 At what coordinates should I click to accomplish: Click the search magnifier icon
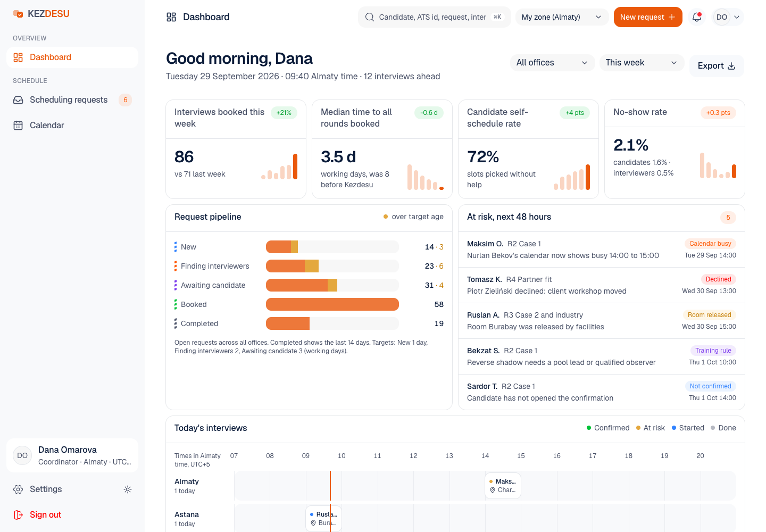pos(370,17)
